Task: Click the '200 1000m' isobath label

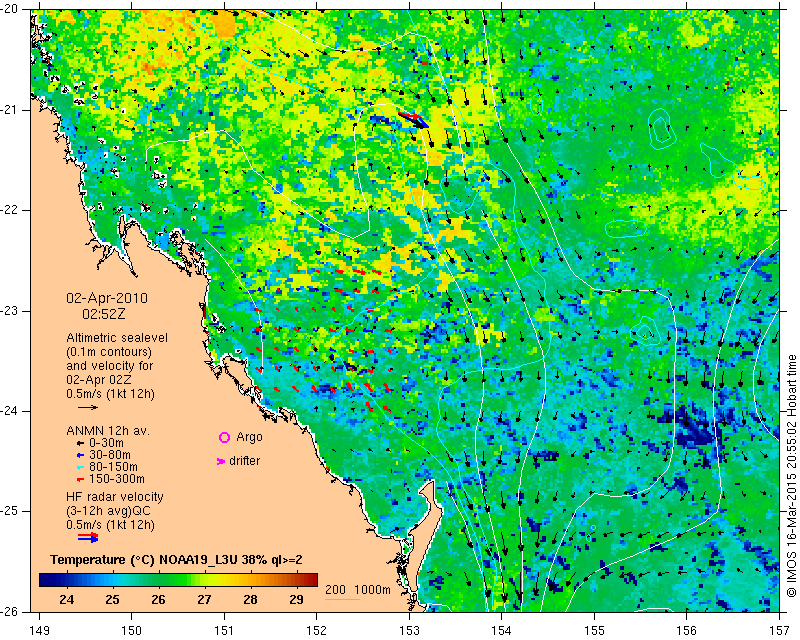Action: [358, 590]
